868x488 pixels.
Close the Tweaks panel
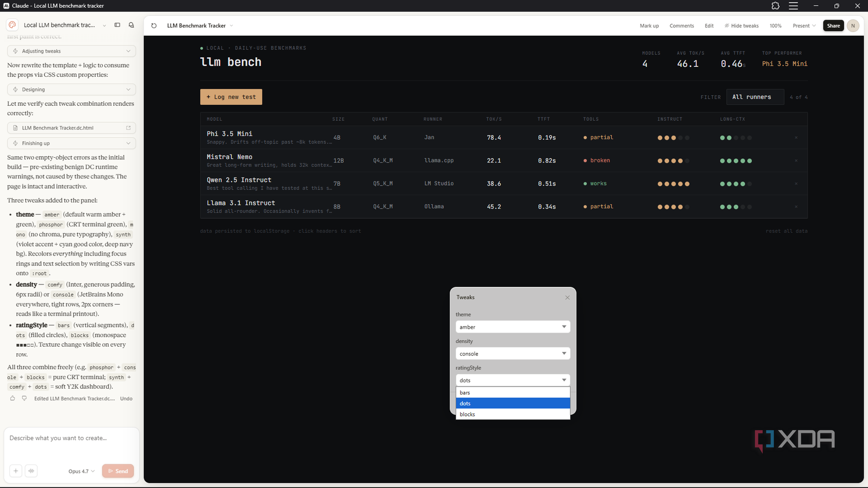pyautogui.click(x=567, y=298)
